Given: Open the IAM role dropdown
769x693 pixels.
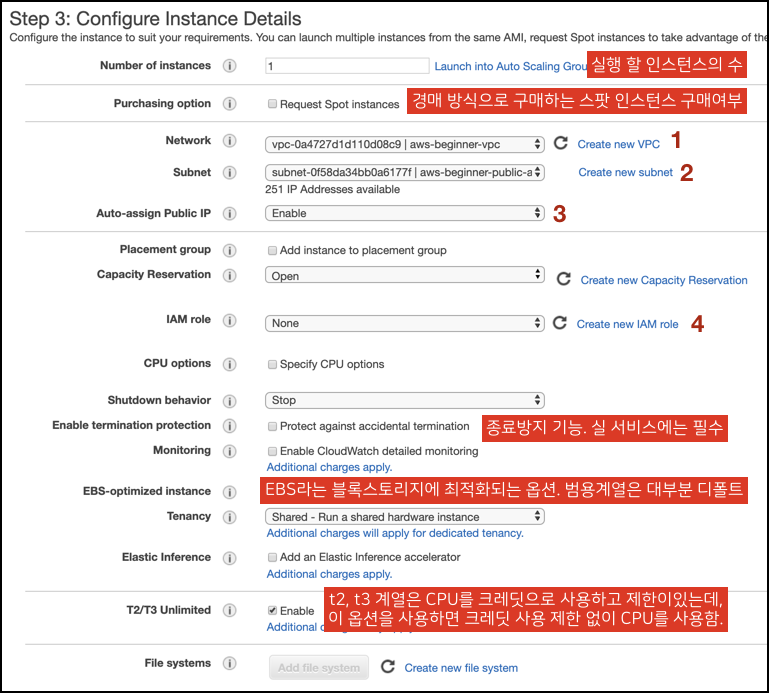Looking at the screenshot, I should (405, 323).
